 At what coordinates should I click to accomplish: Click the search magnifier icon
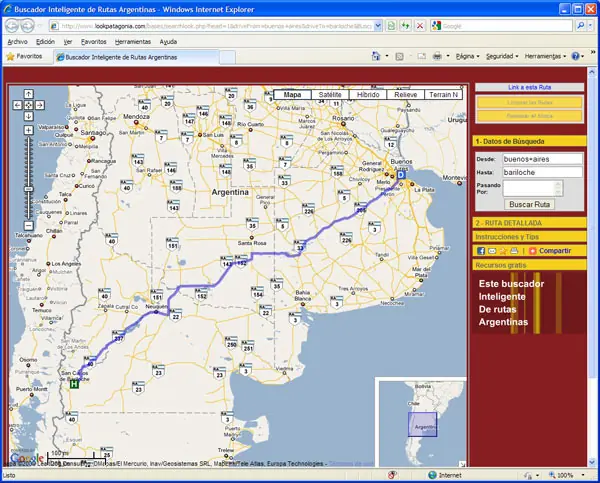[580, 26]
